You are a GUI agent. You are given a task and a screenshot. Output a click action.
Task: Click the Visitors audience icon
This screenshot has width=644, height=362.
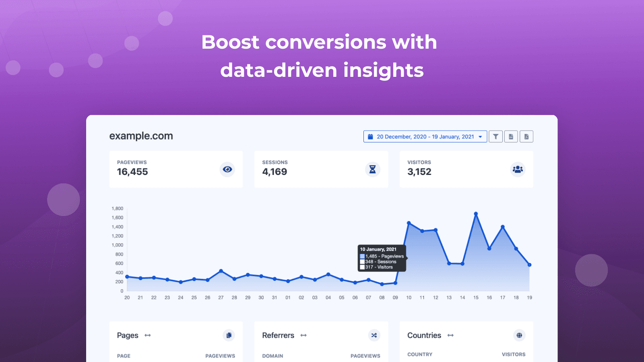517,169
